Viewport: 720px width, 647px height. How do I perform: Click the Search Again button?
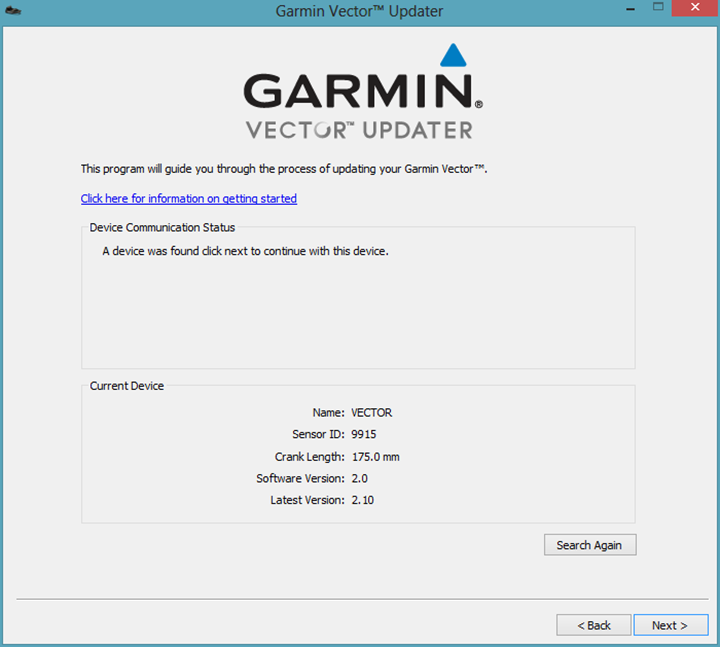click(590, 545)
